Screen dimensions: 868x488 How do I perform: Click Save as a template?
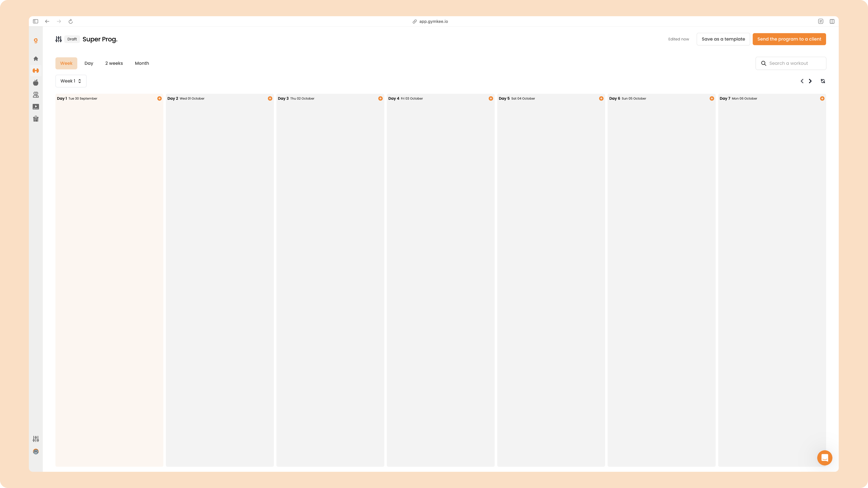point(723,39)
